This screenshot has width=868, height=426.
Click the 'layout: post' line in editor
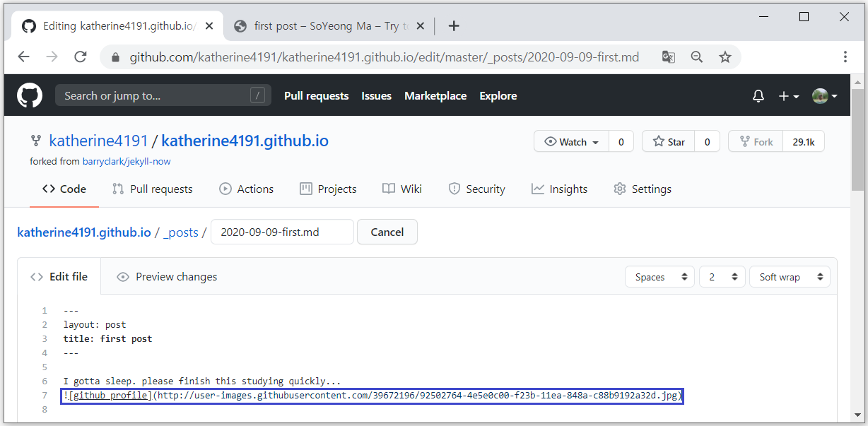(95, 325)
